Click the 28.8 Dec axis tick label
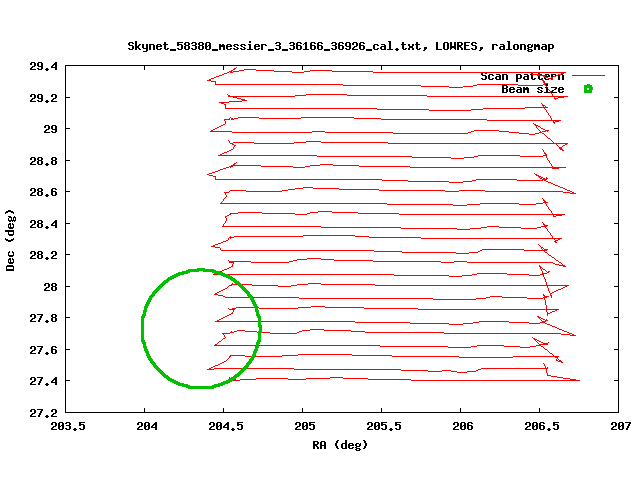Image resolution: width=640 pixels, height=480 pixels. pos(44,161)
